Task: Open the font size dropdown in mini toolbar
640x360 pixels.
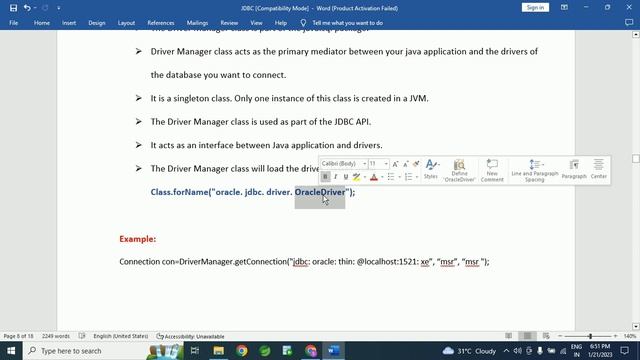Action: pyautogui.click(x=386, y=164)
